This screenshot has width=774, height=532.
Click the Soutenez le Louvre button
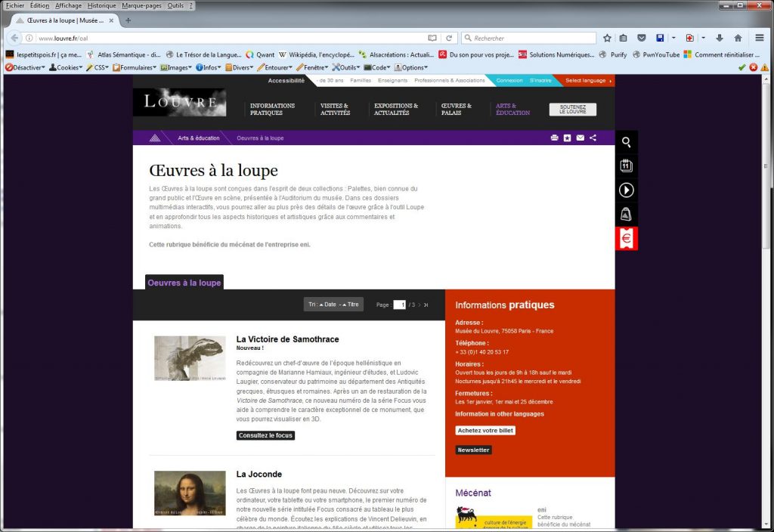click(x=573, y=109)
